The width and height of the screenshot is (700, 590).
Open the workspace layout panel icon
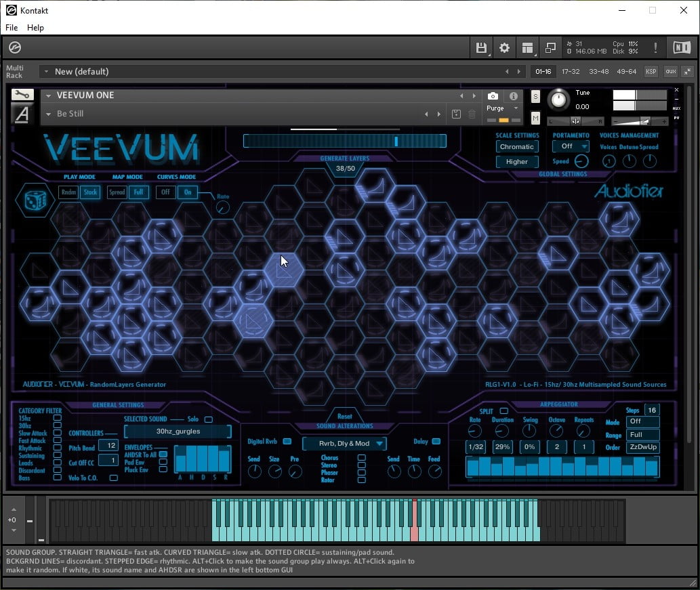coord(527,47)
